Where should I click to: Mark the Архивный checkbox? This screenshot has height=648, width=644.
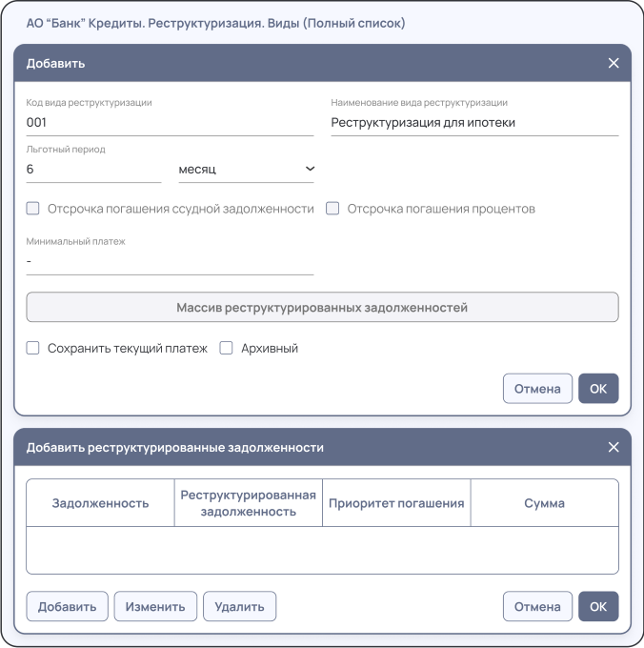click(x=227, y=349)
